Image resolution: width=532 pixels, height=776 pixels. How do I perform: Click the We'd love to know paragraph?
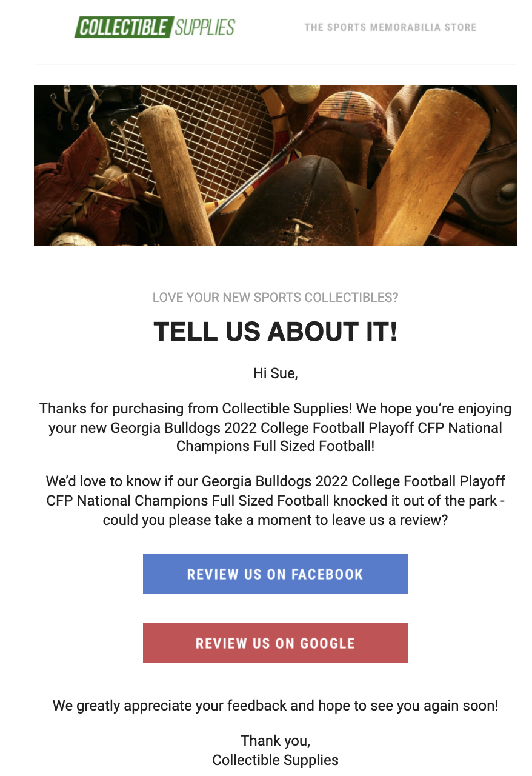point(275,501)
